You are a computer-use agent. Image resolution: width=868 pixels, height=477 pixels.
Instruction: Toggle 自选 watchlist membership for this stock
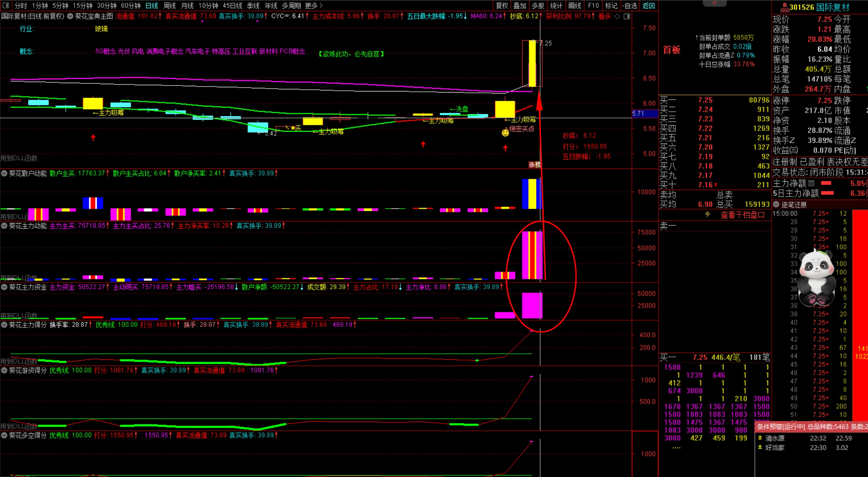click(x=630, y=6)
